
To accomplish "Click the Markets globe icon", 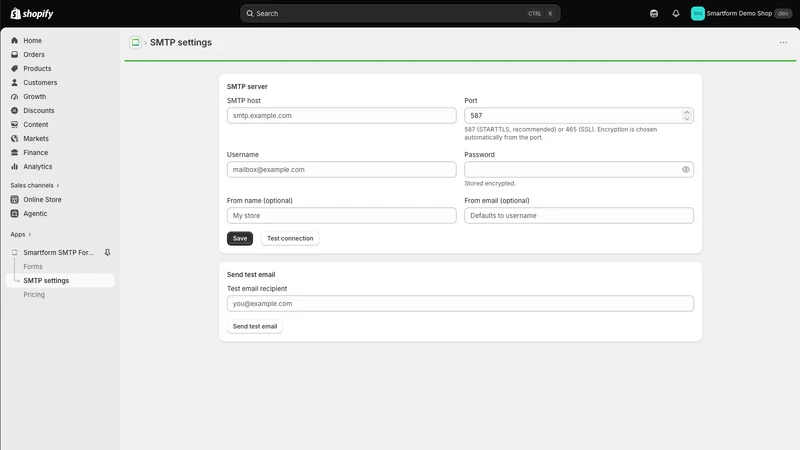I will click(x=14, y=139).
